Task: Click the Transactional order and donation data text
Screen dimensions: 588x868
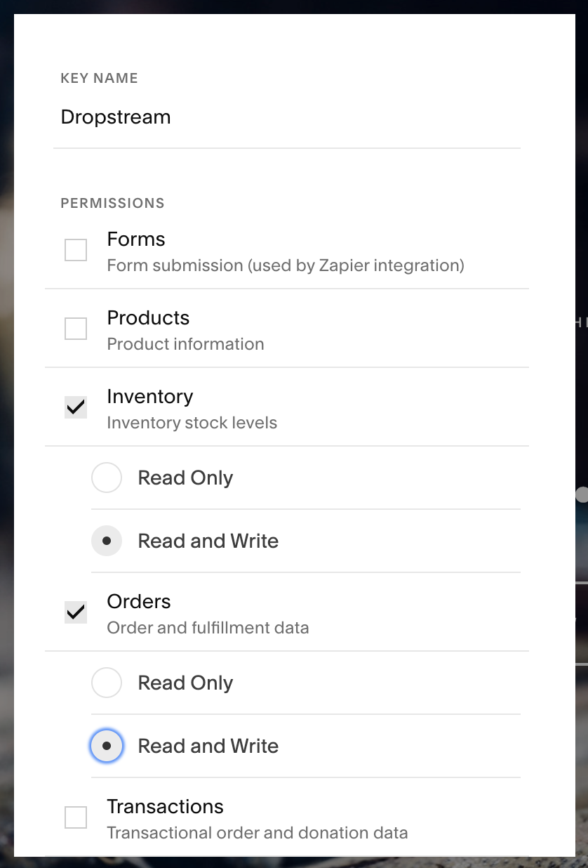Action: (x=258, y=833)
